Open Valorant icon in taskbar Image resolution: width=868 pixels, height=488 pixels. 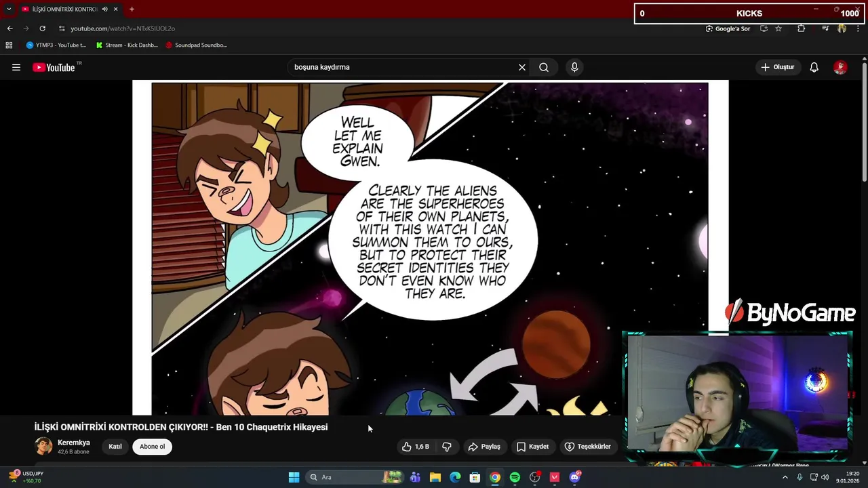click(555, 477)
